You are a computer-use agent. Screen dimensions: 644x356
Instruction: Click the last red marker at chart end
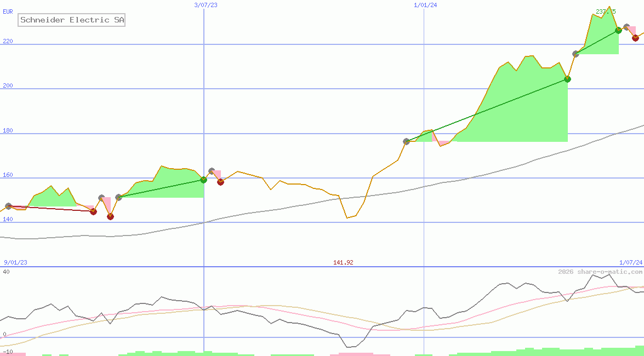click(x=635, y=38)
